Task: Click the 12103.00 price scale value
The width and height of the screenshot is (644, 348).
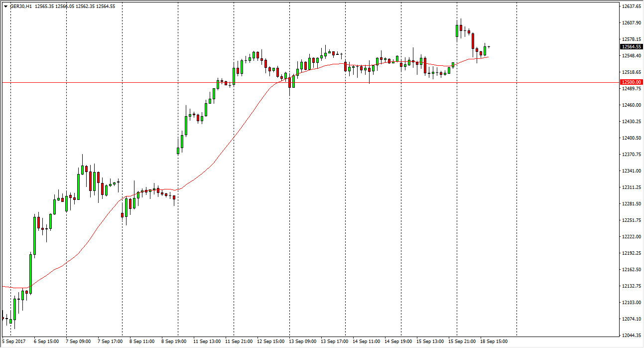Action: (631, 303)
